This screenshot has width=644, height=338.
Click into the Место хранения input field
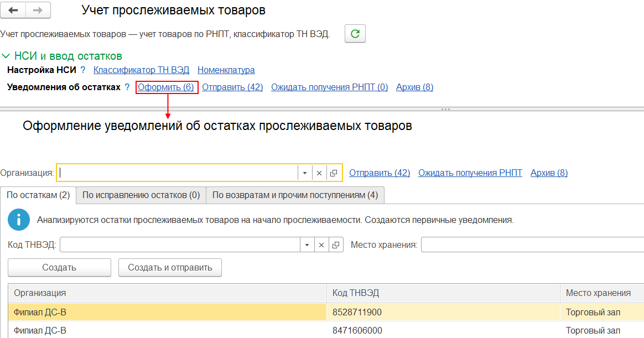tap(531, 245)
